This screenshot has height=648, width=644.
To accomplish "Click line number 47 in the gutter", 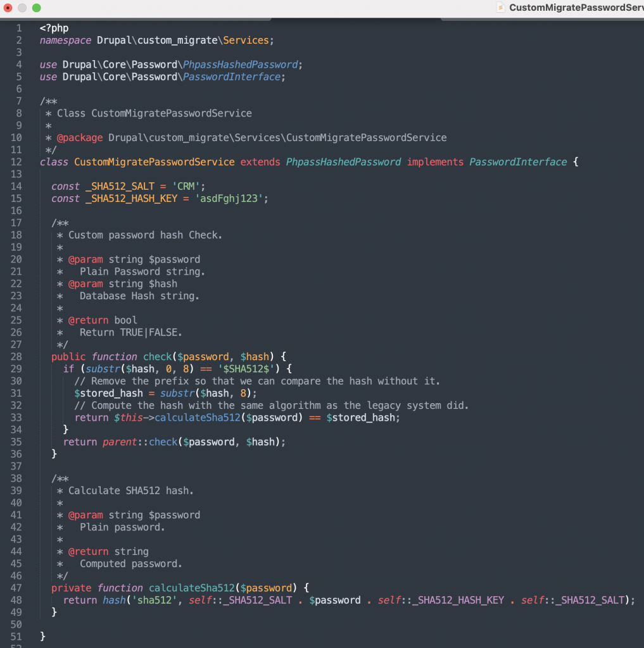I will coord(16,588).
